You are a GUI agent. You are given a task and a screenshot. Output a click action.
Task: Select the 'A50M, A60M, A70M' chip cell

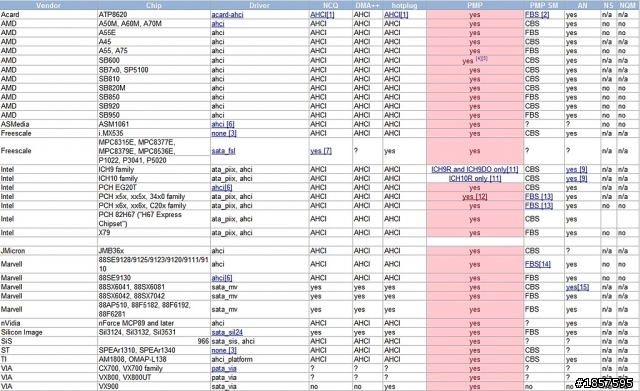coord(154,24)
